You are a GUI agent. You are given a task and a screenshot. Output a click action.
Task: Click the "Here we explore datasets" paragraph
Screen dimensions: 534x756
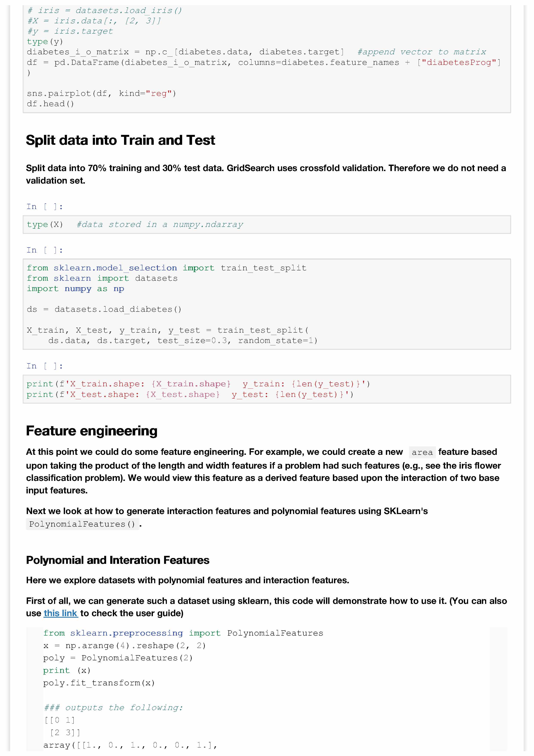(188, 580)
